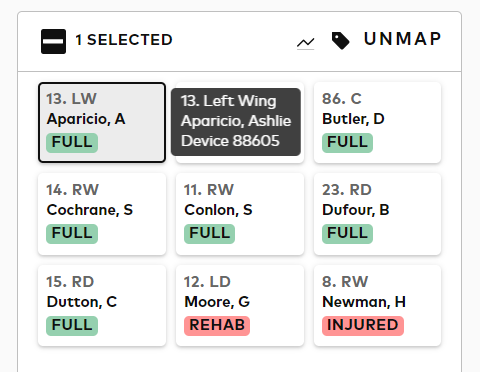Image resolution: width=480 pixels, height=372 pixels.
Task: Click the indeterminate select-all checkbox
Action: [53, 41]
